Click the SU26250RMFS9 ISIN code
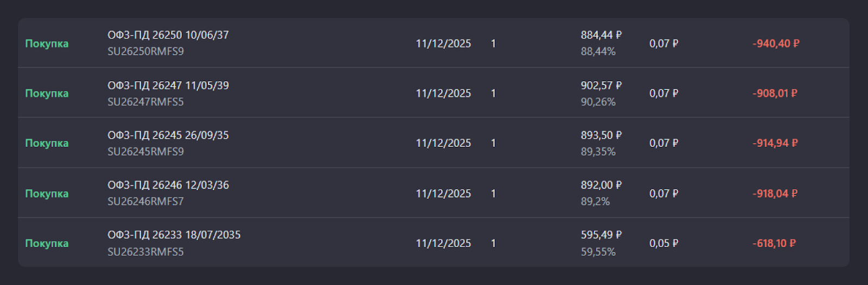Viewport: 868px width, 285px height. (145, 51)
